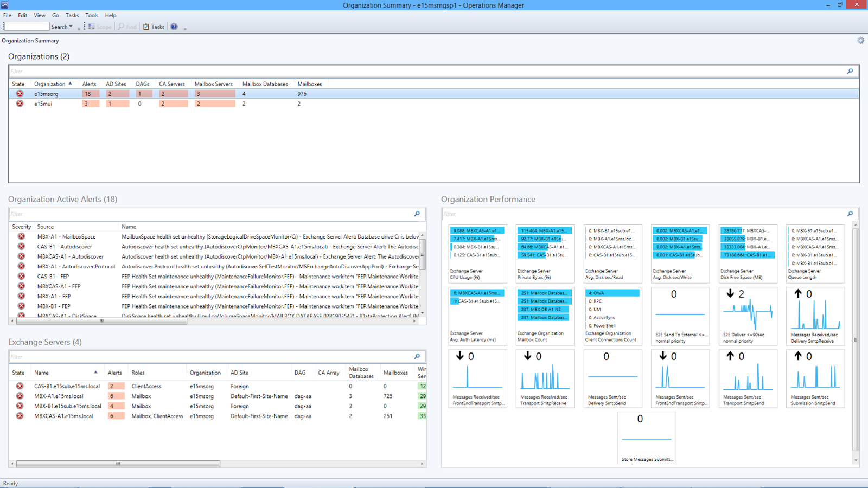The image size is (868, 488).
Task: Click the Find toolbar button
Action: point(127,27)
